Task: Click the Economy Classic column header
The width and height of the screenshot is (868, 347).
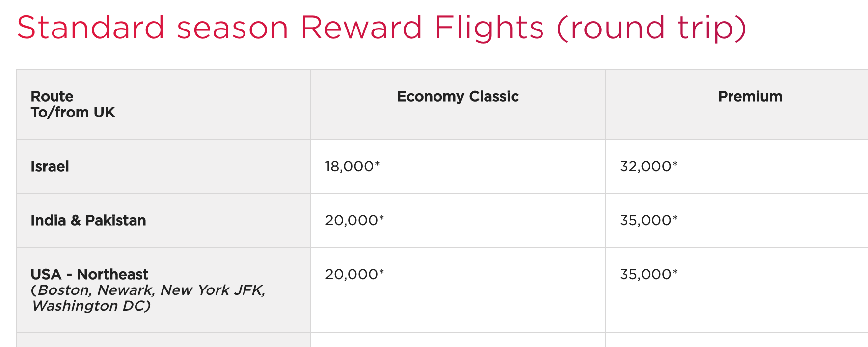Action: [458, 96]
